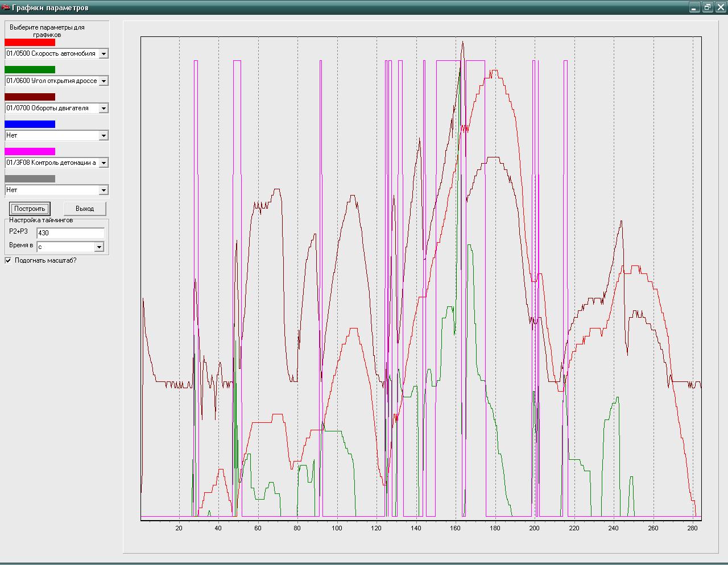Open the Нет dropdown under the gray swatch
The width and height of the screenshot is (728, 565).
point(104,190)
